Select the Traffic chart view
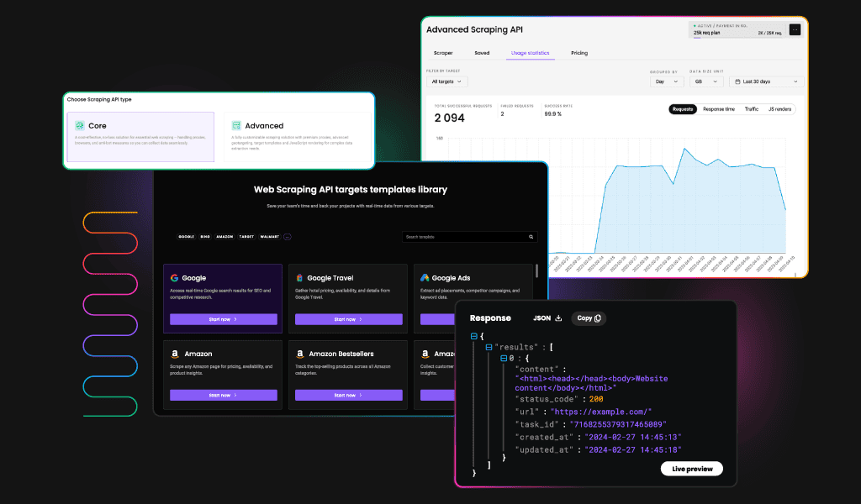The height and width of the screenshot is (504, 861). 751,109
